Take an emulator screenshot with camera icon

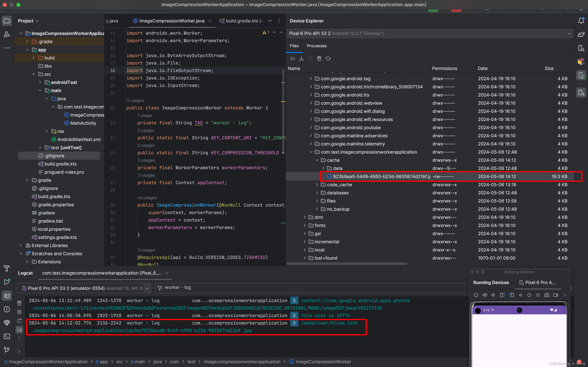click(x=547, y=295)
